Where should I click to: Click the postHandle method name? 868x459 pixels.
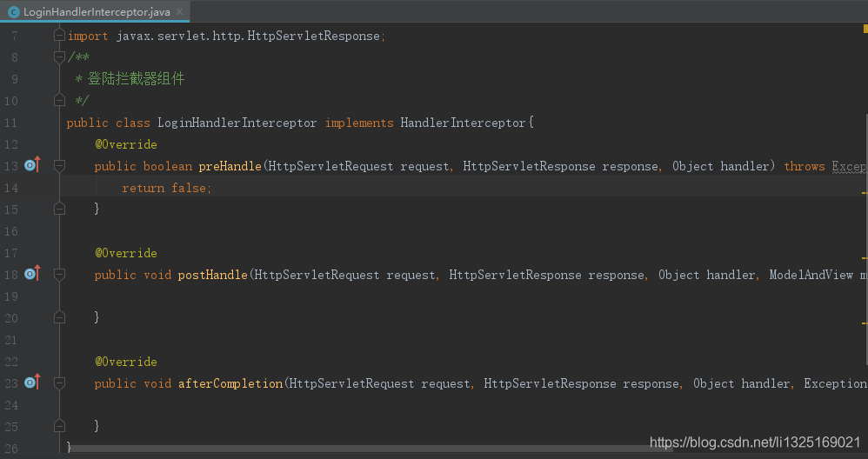[212, 275]
